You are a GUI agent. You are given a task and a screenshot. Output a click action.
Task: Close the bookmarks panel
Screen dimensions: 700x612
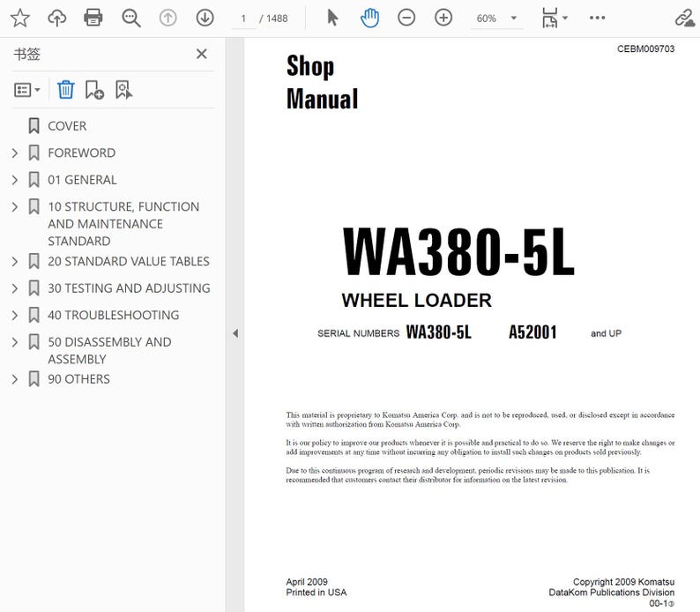202,54
